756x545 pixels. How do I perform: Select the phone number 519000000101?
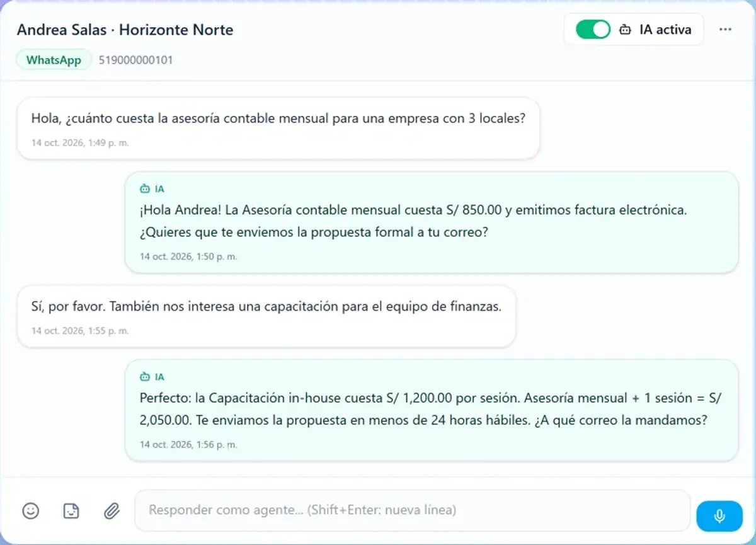(x=136, y=60)
